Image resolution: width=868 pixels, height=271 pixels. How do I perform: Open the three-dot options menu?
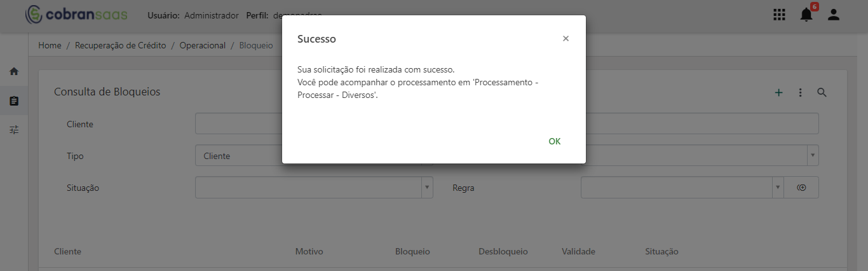pos(800,93)
